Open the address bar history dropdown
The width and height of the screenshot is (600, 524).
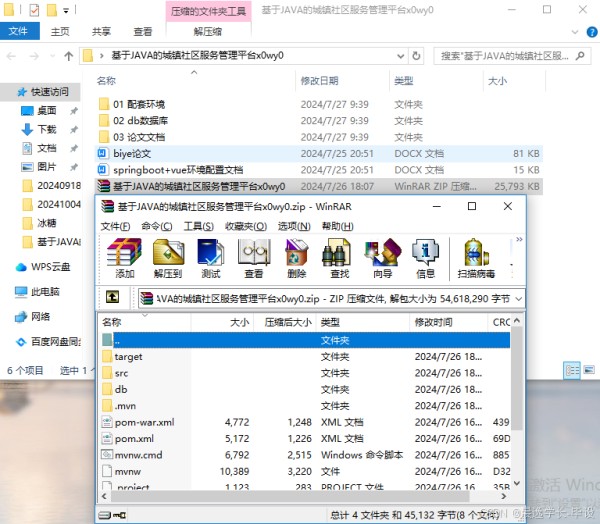(401, 56)
